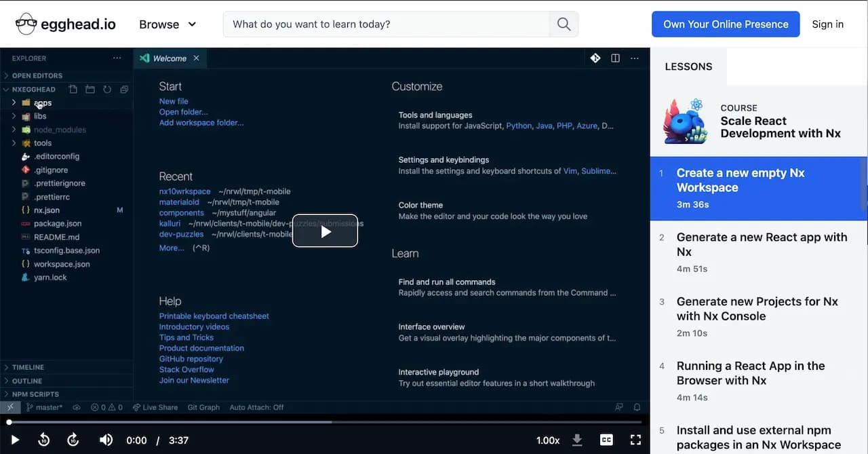Change playback speed 1.00x

tap(548, 440)
